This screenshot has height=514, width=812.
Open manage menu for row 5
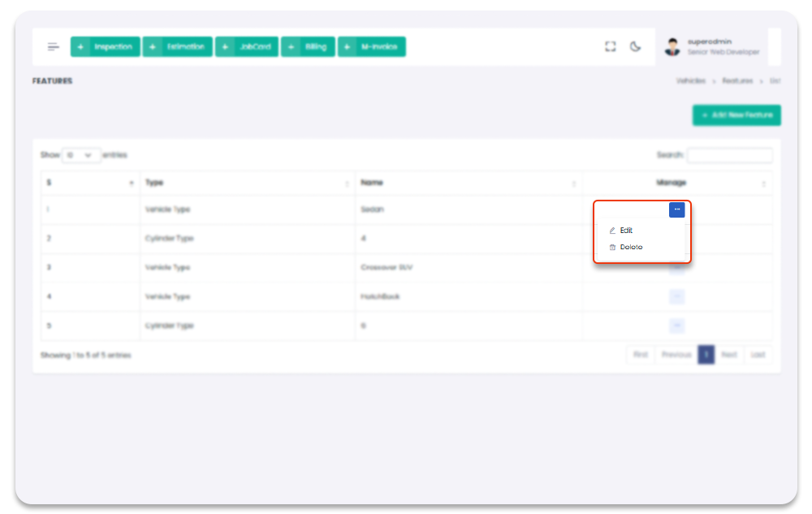coord(677,326)
